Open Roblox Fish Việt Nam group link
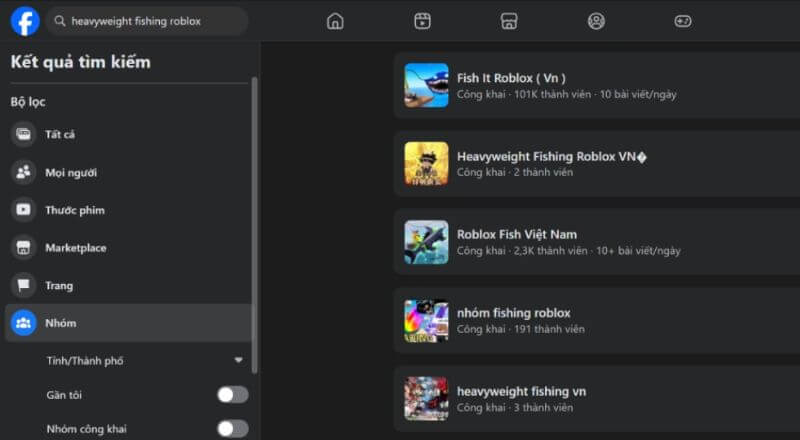Viewport: 800px width, 440px height. pyautogui.click(x=516, y=234)
